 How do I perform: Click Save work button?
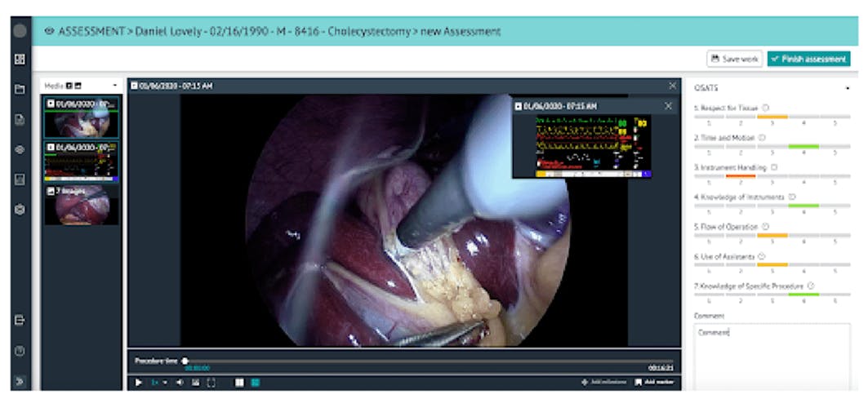[735, 59]
